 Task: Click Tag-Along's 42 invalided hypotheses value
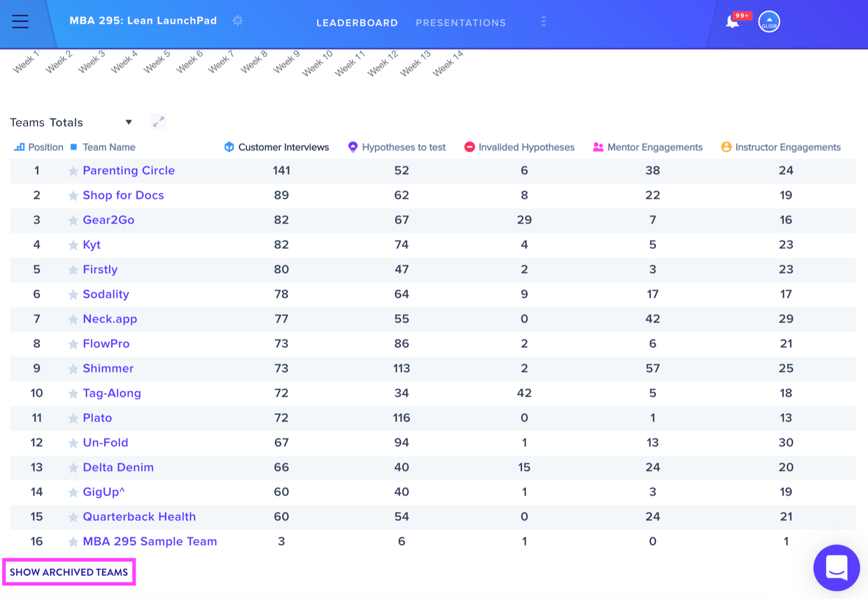click(x=524, y=393)
